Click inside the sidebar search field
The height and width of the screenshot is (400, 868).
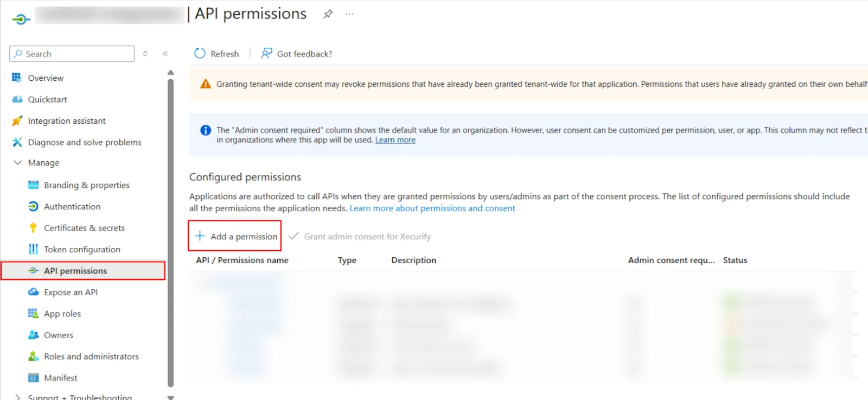[x=71, y=53]
